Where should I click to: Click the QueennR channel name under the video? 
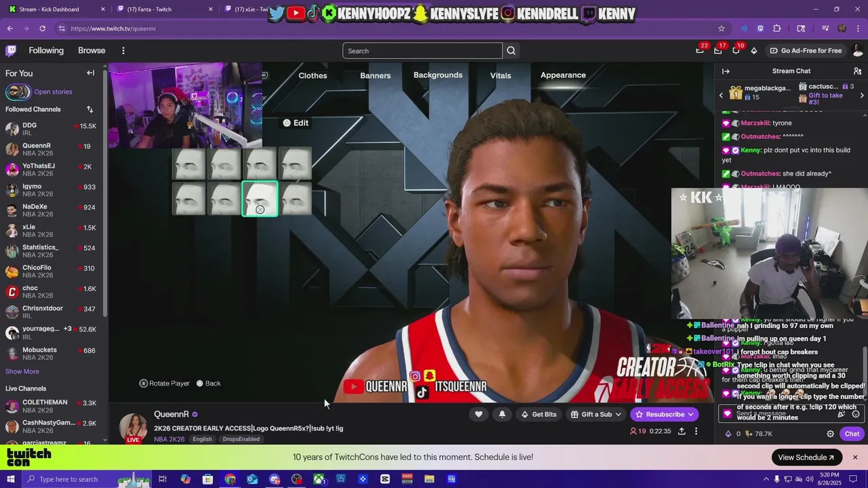coord(171,414)
